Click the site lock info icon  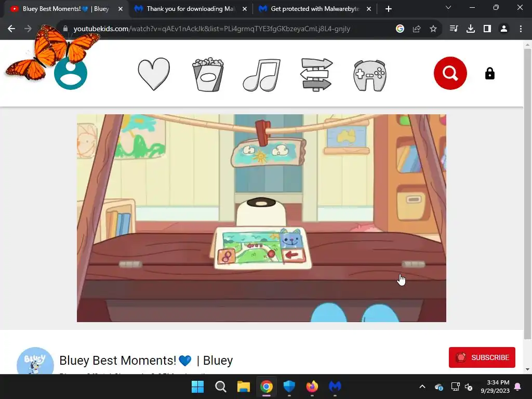65,29
